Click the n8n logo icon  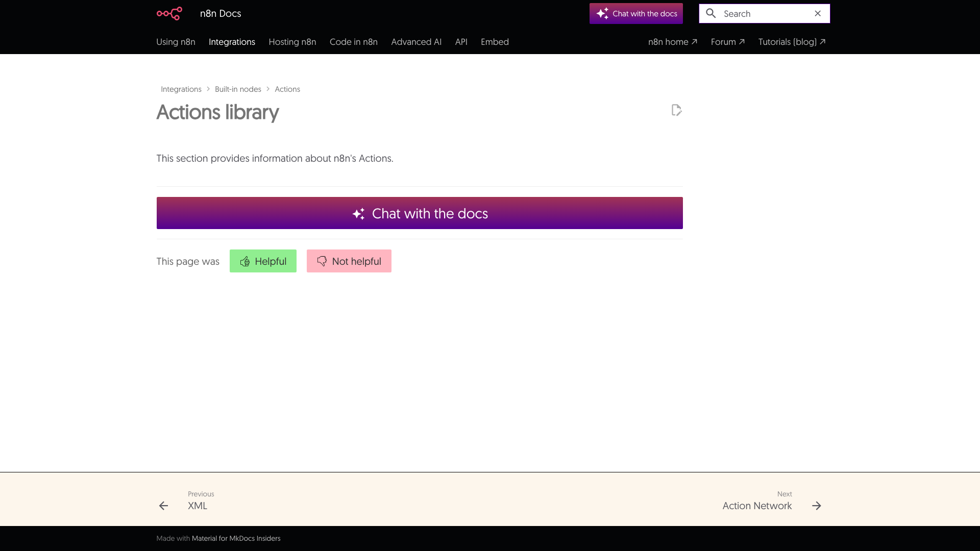pyautogui.click(x=169, y=13)
